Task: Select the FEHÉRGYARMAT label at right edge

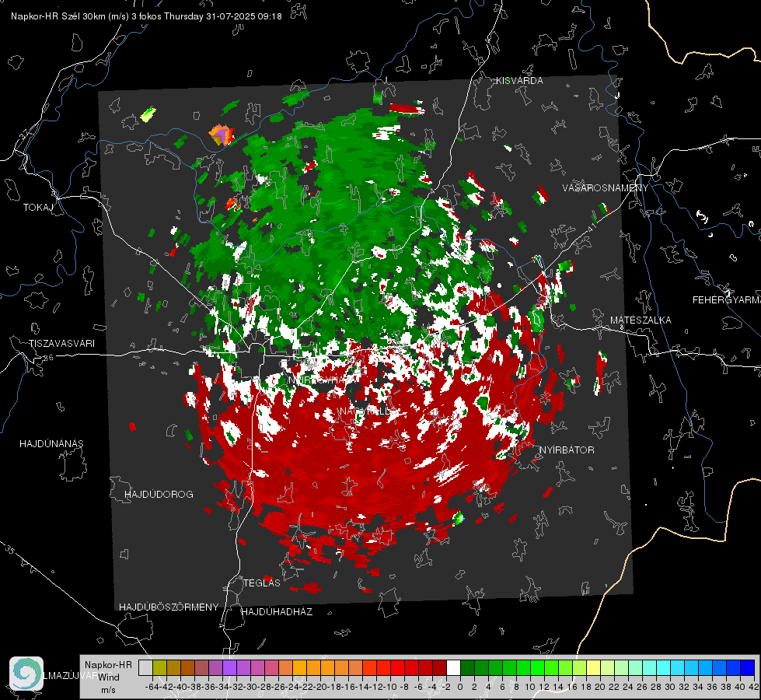Action: tap(727, 300)
